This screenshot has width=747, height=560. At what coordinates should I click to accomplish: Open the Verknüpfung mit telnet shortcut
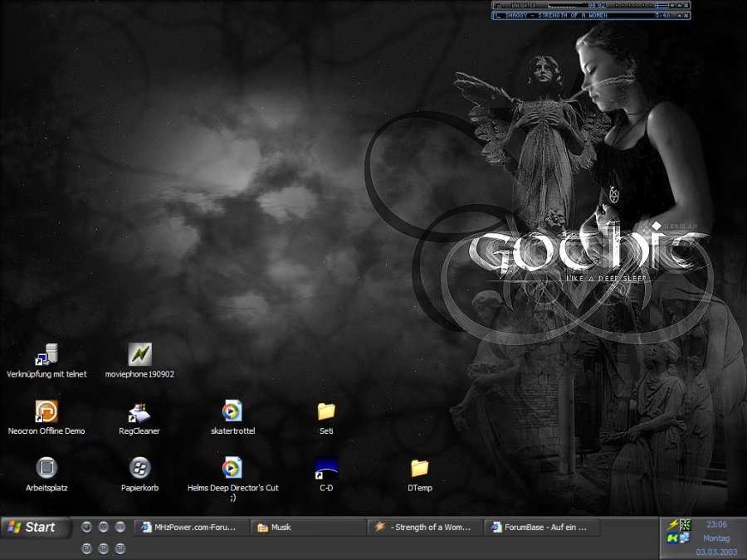tap(46, 355)
